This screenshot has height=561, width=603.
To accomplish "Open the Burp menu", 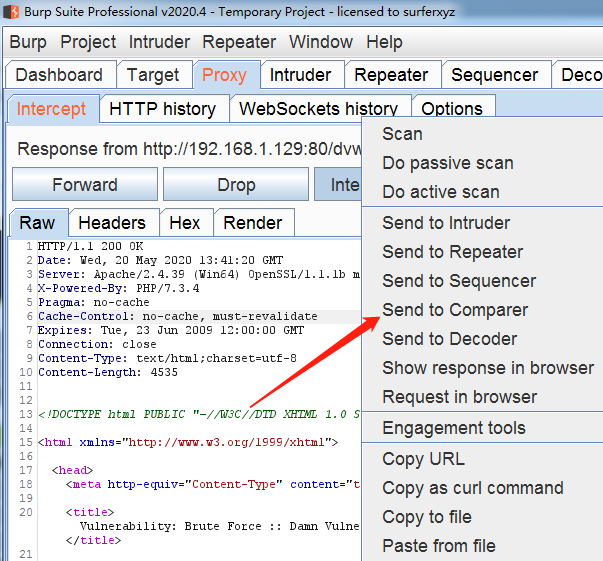I will [28, 42].
